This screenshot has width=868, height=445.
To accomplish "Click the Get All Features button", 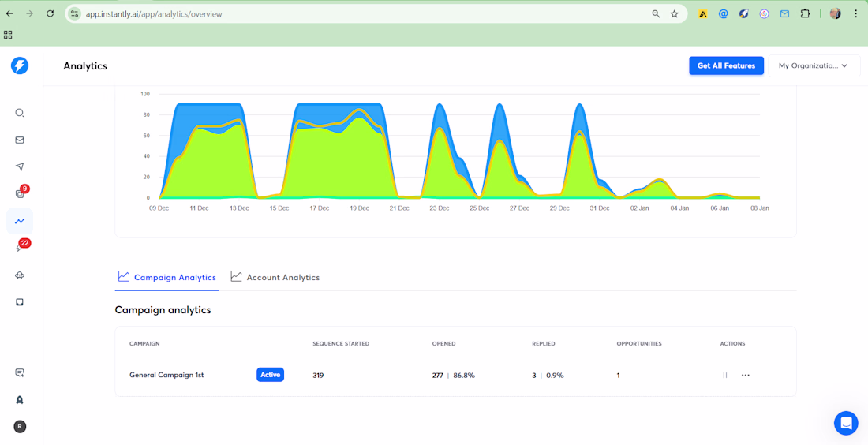I will coord(726,65).
